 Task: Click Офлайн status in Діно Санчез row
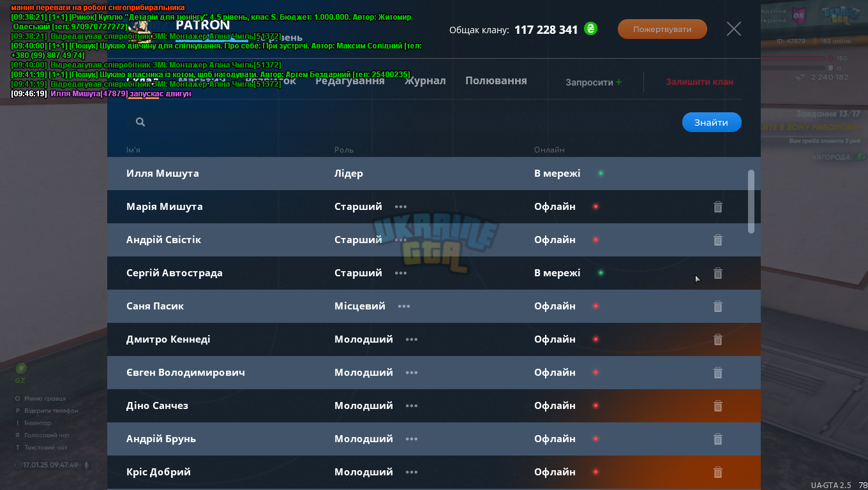[x=555, y=406]
